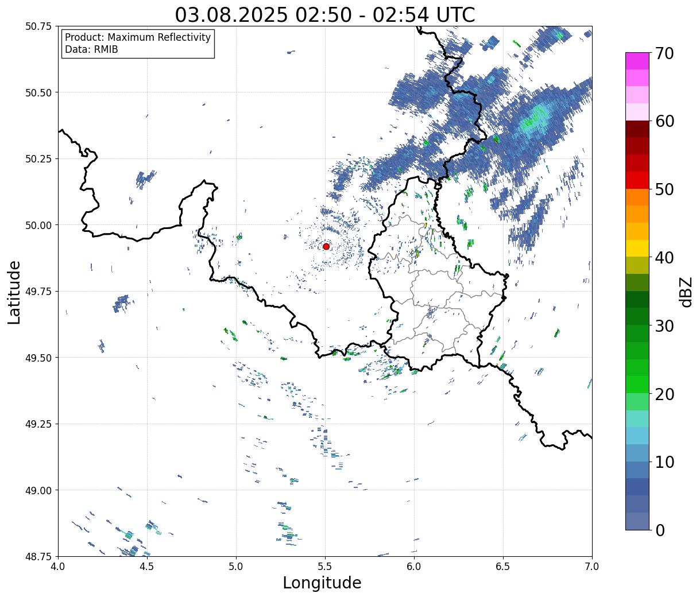Click the magenta swatch at top of colorbar
The image size is (700, 597).
click(x=637, y=61)
